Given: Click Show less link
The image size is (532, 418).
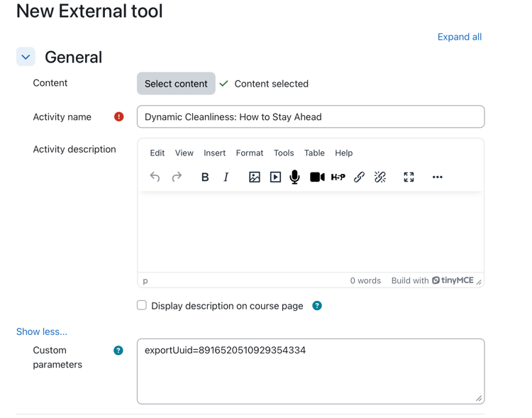Looking at the screenshot, I should [x=42, y=331].
